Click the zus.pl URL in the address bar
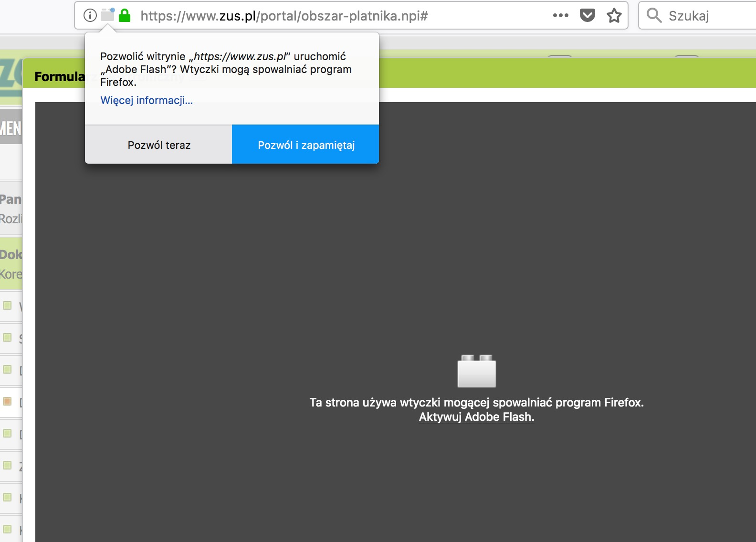Viewport: 756px width, 542px height. 284,16
